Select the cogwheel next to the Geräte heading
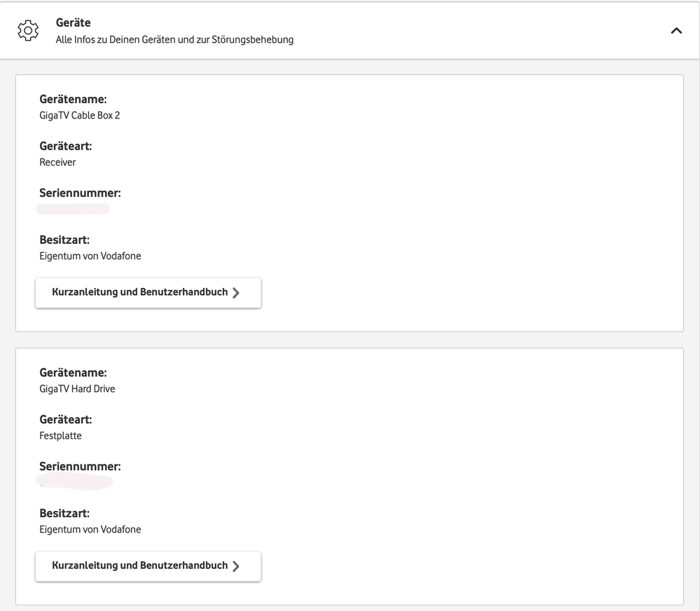The width and height of the screenshot is (700, 611). (x=28, y=30)
